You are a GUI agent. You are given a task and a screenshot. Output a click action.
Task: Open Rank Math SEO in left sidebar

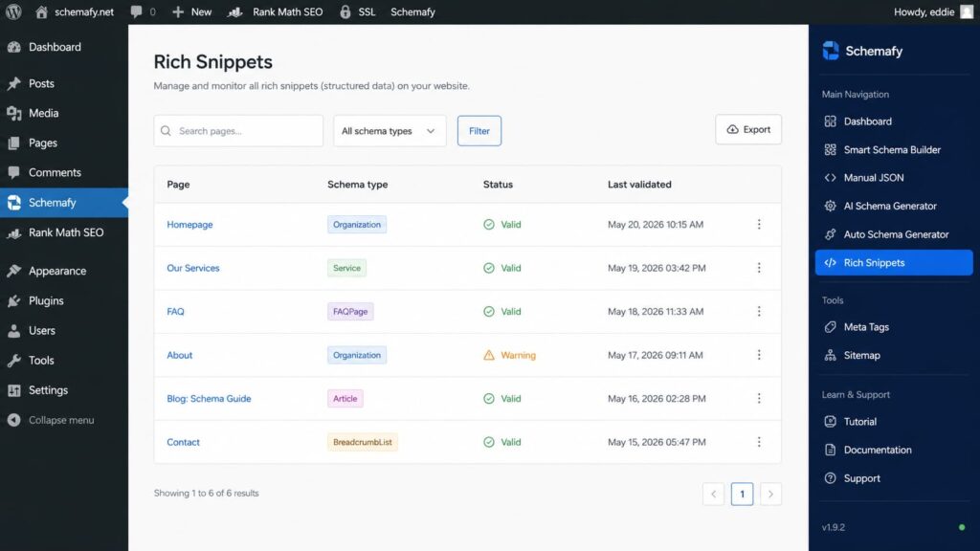click(64, 232)
